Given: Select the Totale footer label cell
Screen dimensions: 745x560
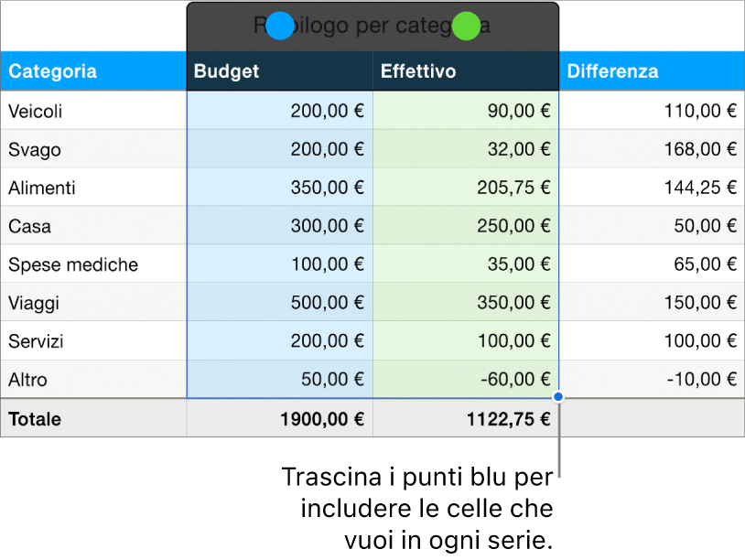Looking at the screenshot, I should [x=92, y=419].
